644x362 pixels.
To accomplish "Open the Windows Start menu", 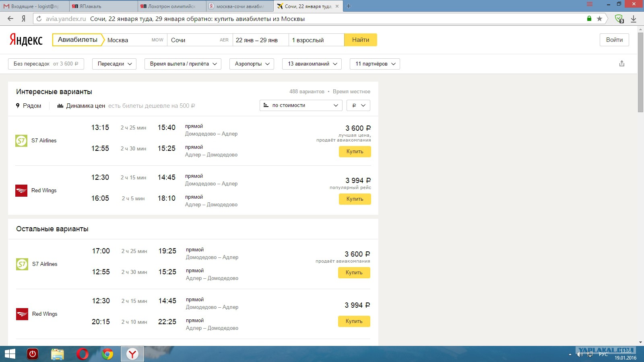I will coord(10,354).
